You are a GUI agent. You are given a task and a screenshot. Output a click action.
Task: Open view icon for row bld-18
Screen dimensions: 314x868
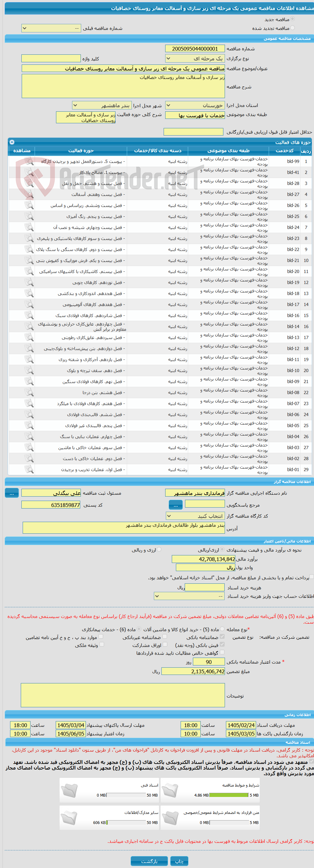pos(29,293)
